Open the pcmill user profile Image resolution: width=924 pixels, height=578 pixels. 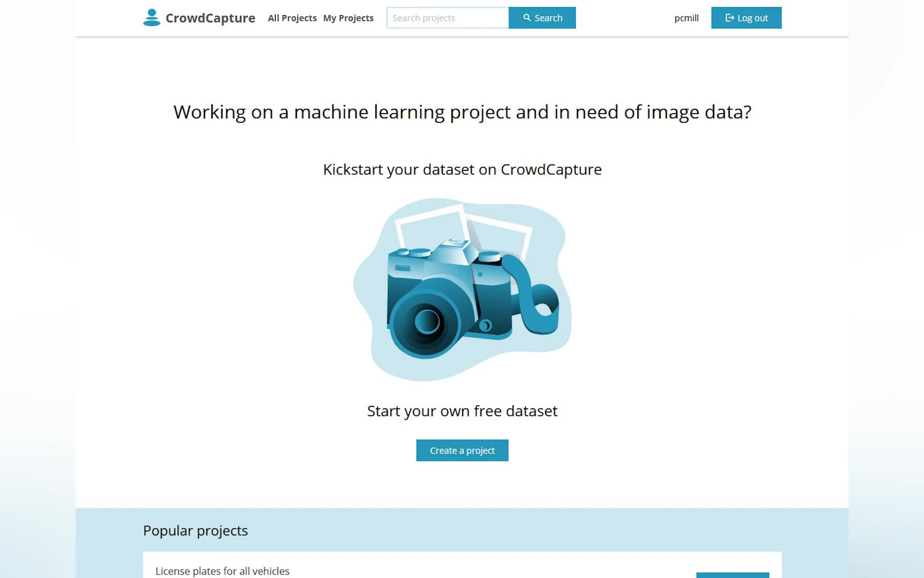click(x=686, y=18)
